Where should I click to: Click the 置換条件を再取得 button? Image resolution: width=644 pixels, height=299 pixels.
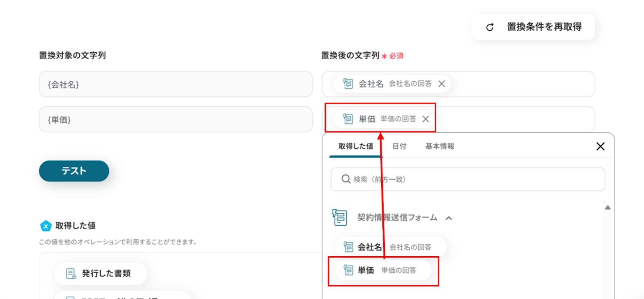click(x=533, y=27)
